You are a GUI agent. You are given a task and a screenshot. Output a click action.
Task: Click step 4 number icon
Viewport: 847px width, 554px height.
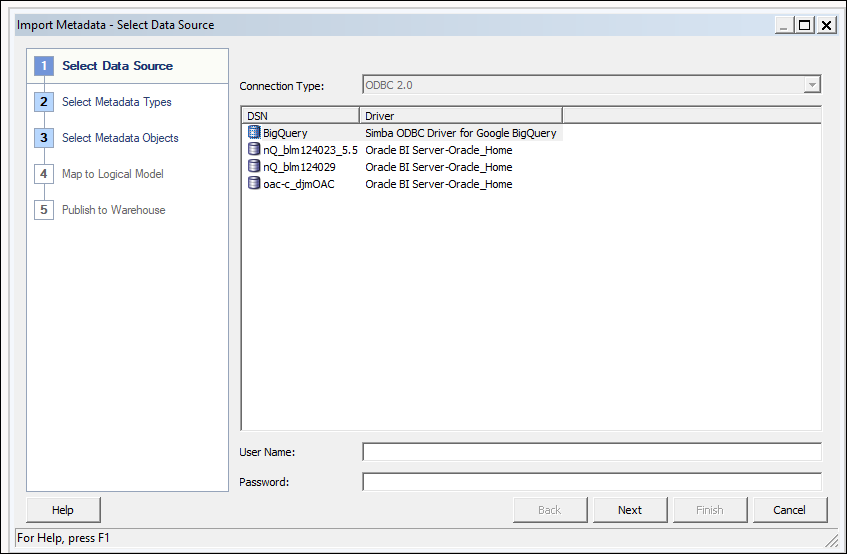point(44,174)
